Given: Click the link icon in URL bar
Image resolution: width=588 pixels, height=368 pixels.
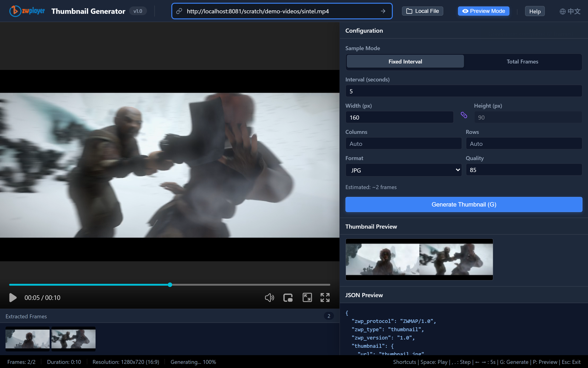Looking at the screenshot, I should coord(179,11).
